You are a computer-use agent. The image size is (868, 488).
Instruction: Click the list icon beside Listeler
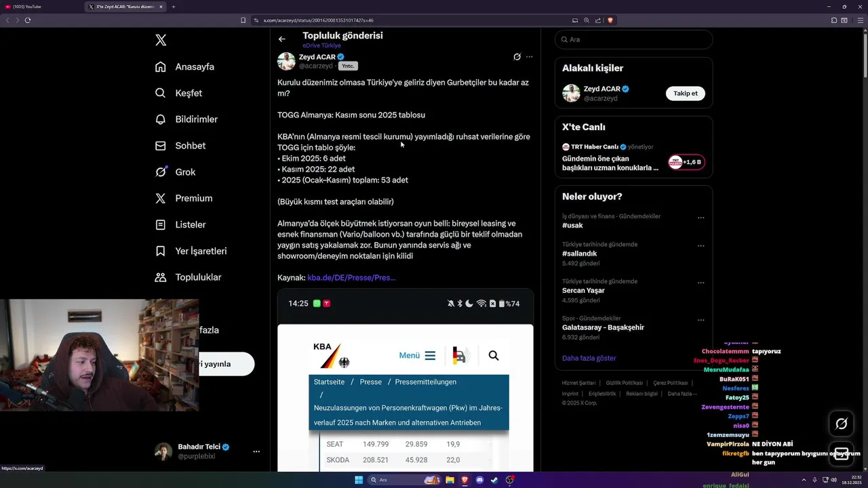point(161,224)
